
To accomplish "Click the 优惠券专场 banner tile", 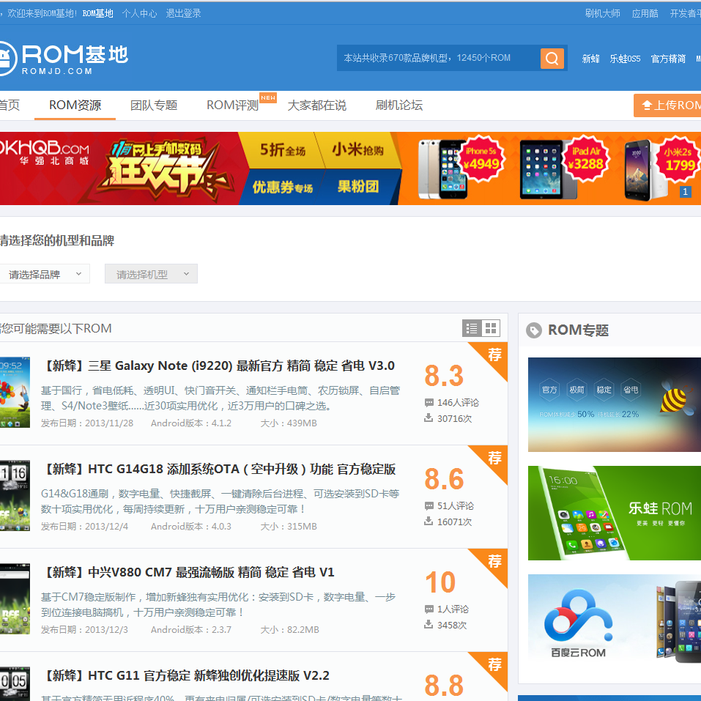I will click(x=283, y=187).
